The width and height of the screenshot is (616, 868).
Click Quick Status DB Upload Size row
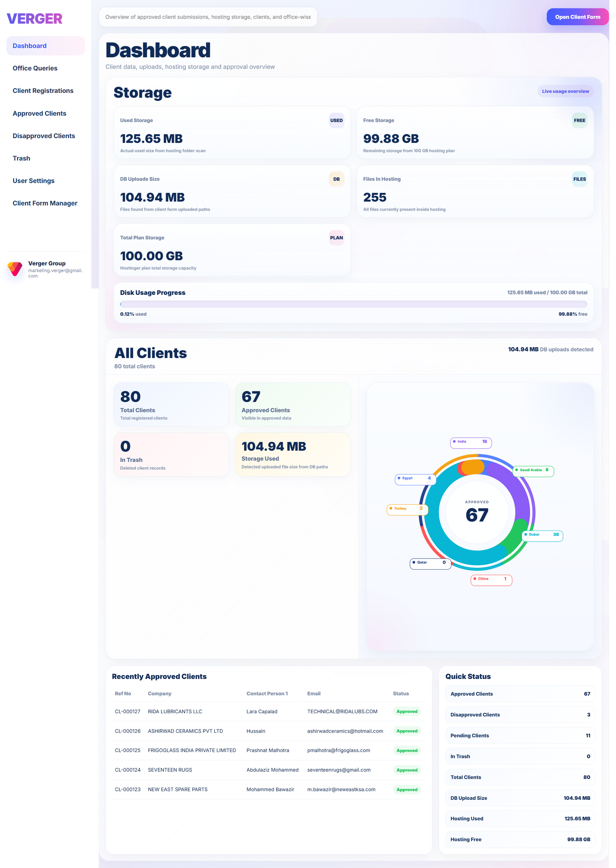pyautogui.click(x=520, y=798)
